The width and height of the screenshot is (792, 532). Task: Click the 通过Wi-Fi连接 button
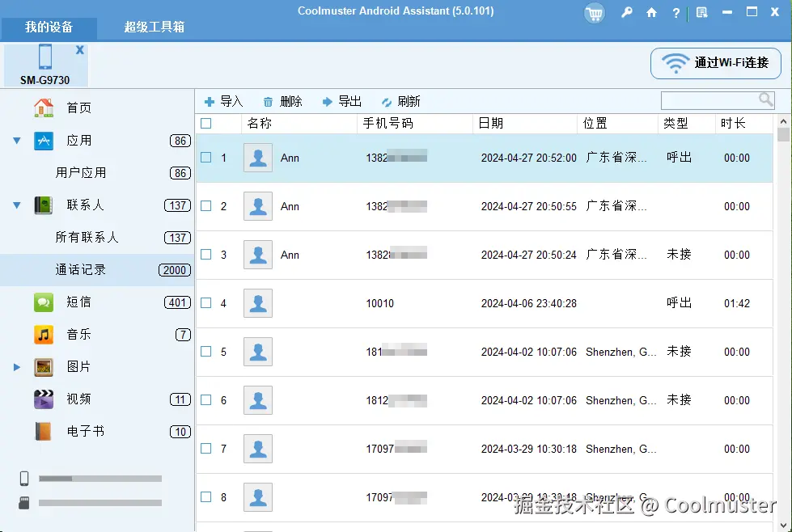click(x=716, y=63)
